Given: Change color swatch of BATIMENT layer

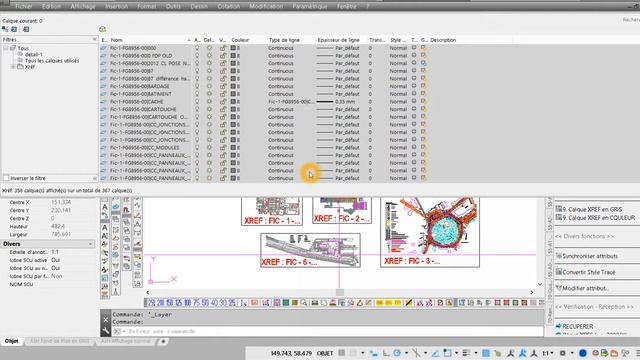Looking at the screenshot, I should point(233,94).
